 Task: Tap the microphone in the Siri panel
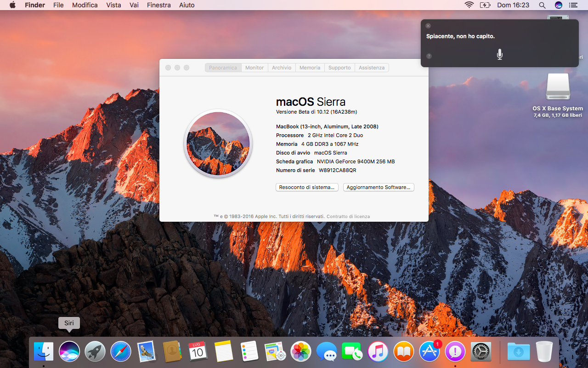pyautogui.click(x=500, y=55)
